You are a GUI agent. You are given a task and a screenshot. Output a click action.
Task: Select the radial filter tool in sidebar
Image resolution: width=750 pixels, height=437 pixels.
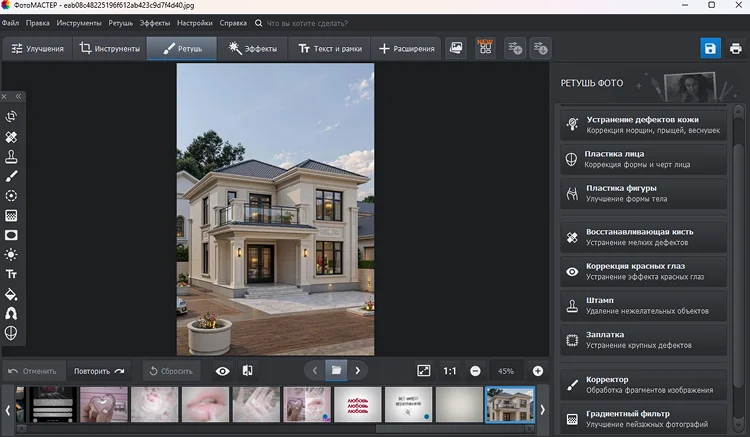click(11, 196)
